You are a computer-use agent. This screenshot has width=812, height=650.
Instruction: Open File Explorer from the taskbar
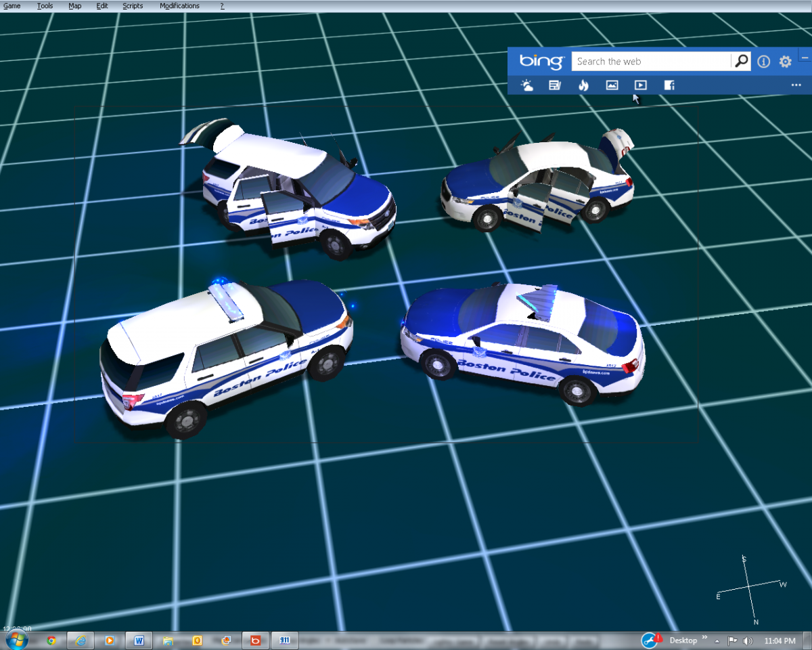tap(168, 640)
